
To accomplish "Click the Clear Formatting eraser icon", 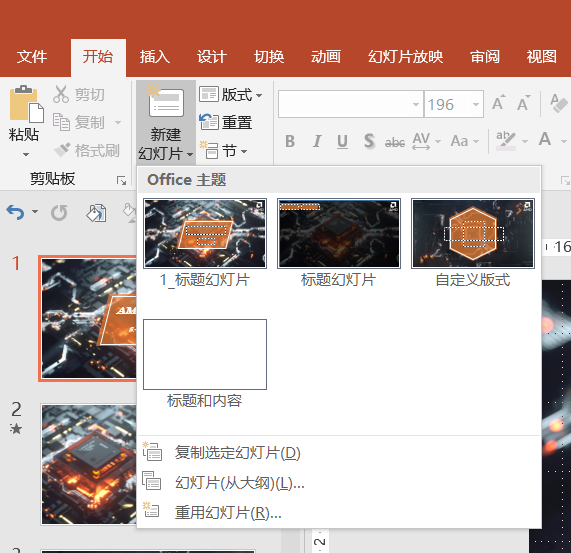I will pos(559,103).
